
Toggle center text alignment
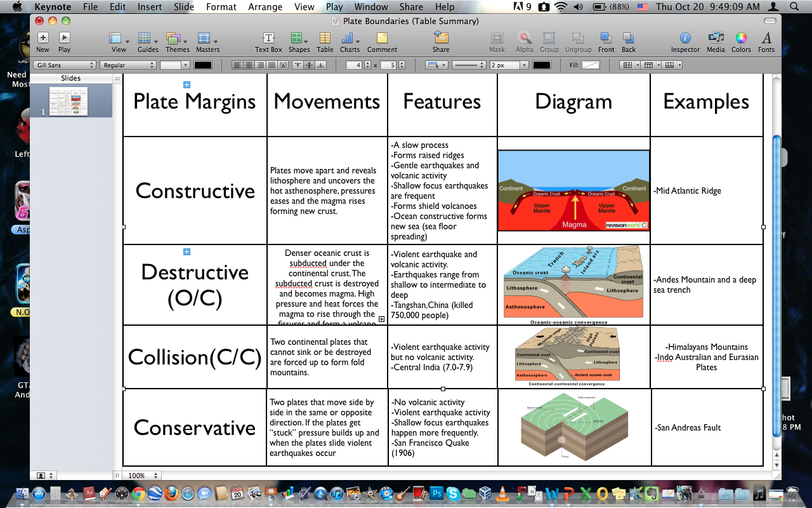pyautogui.click(x=248, y=65)
